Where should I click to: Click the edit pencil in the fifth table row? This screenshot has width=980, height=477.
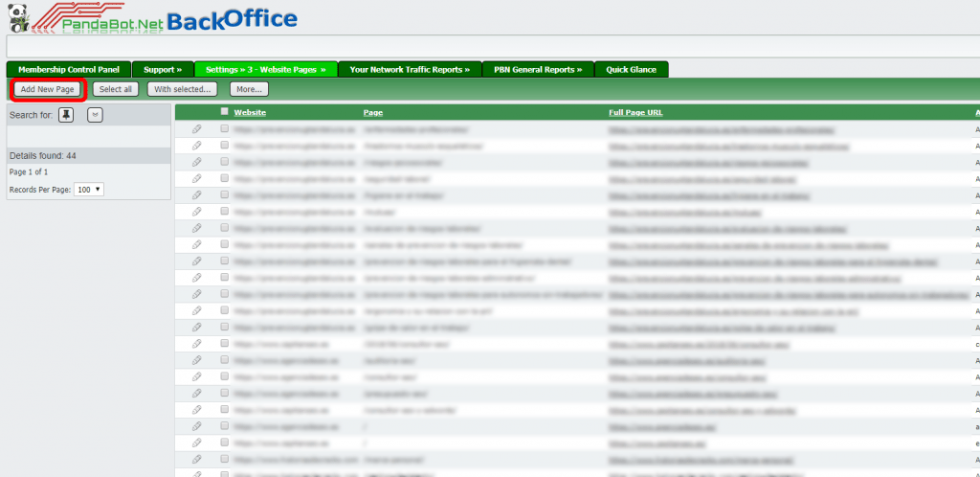point(196,194)
